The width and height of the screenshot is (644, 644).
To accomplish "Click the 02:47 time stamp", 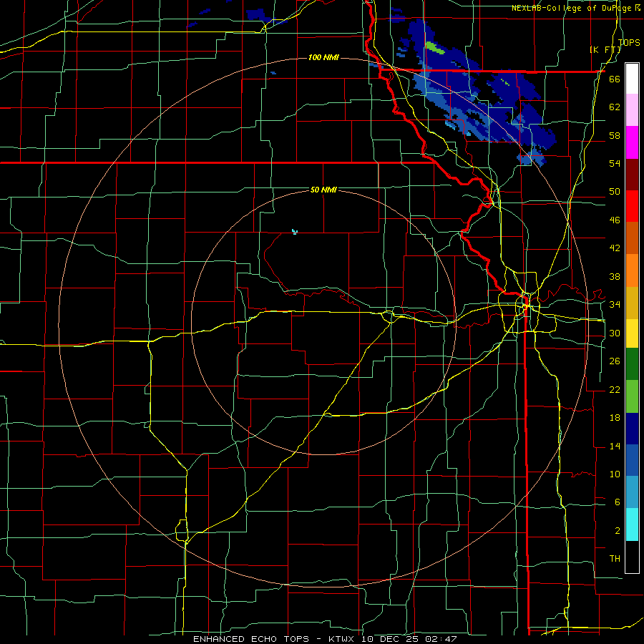I will click(x=442, y=639).
